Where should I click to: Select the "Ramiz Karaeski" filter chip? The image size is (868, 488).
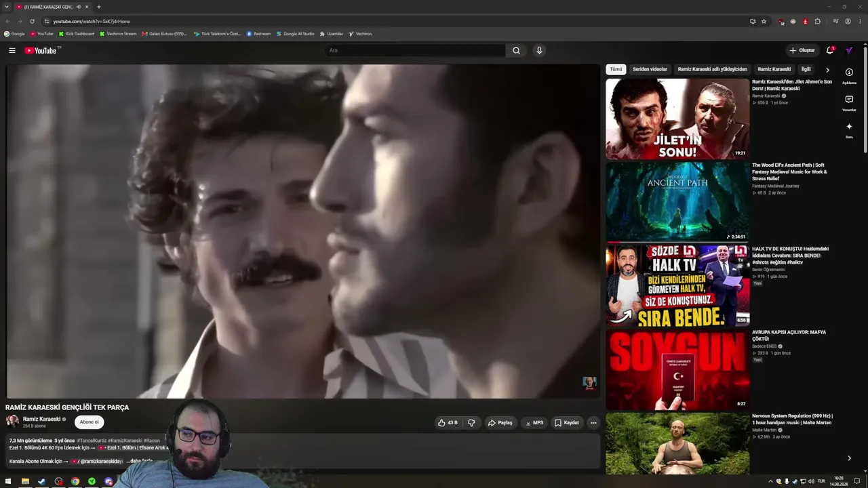pos(774,69)
